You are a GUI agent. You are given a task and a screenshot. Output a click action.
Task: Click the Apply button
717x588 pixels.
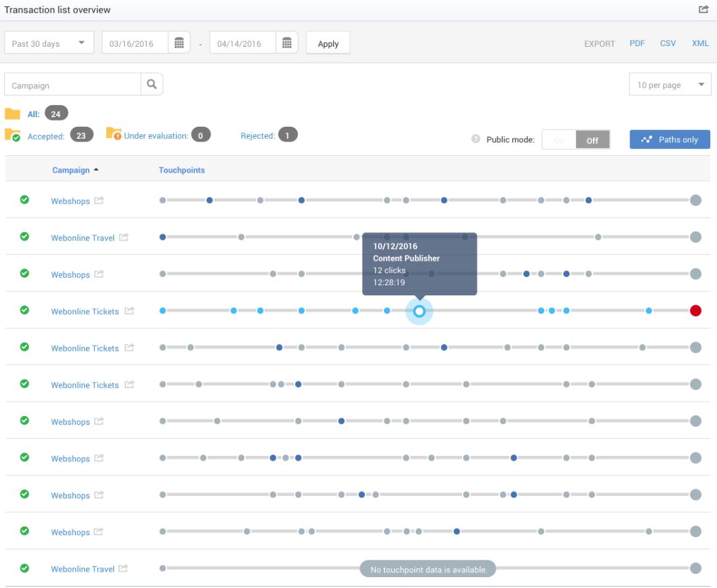(x=328, y=43)
